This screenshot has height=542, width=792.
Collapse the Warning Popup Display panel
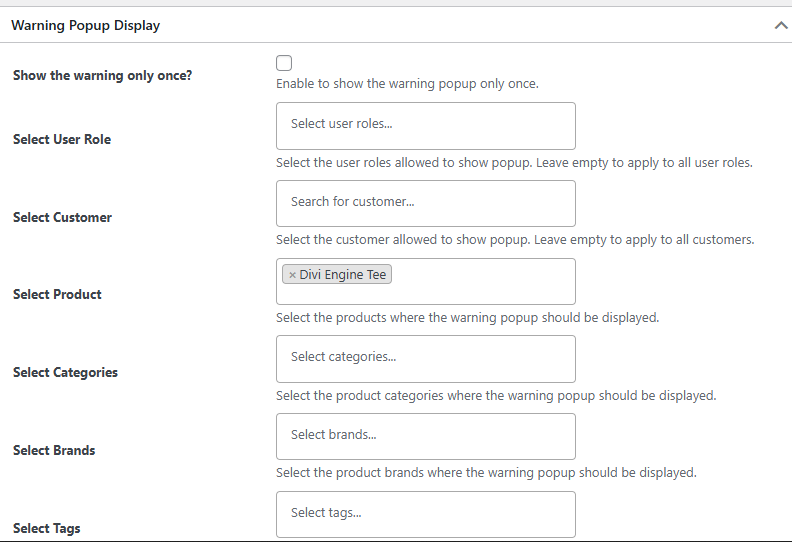coord(781,26)
